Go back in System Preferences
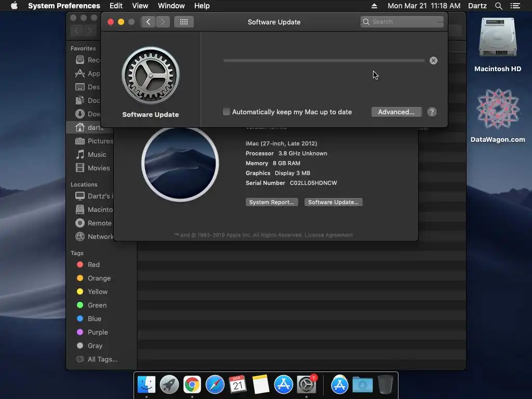 (x=148, y=22)
